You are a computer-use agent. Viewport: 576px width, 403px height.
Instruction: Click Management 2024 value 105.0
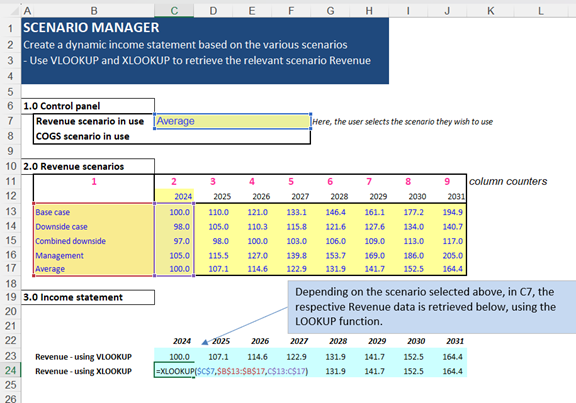(x=180, y=255)
